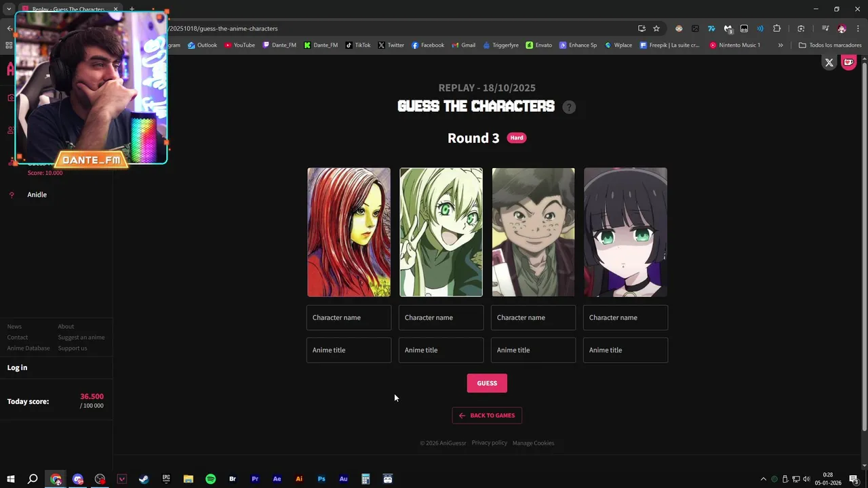Screen dimensions: 868x488
Task: Open AniGuessr's X (Twitter) page icon
Action: tap(829, 63)
